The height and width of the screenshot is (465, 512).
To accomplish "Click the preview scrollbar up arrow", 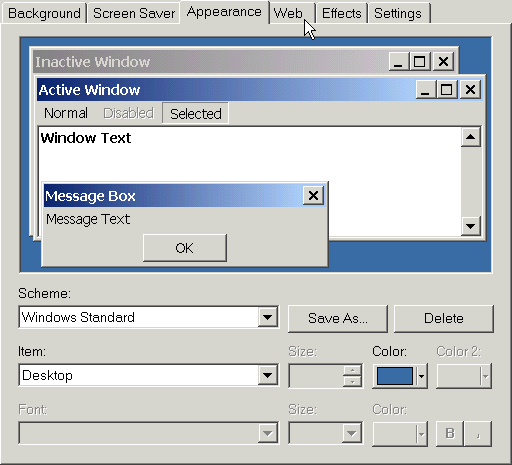I will tap(471, 137).
